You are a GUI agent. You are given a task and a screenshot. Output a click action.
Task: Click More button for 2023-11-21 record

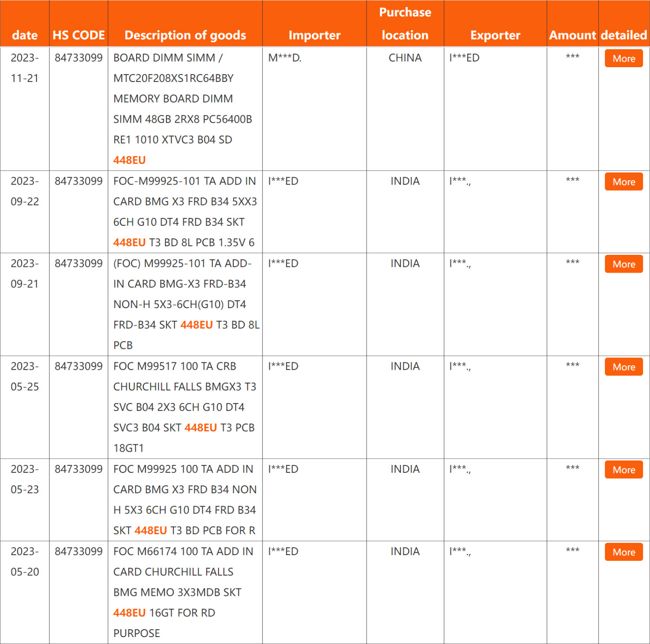624,59
